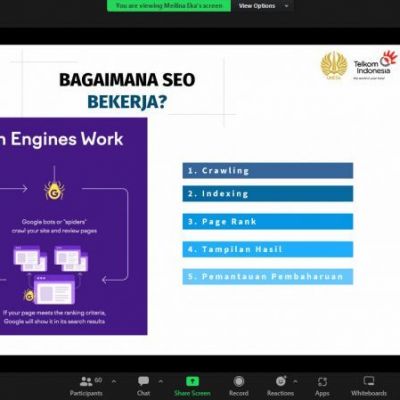Open the View Options dropdown
400x400 pixels.
click(x=263, y=6)
